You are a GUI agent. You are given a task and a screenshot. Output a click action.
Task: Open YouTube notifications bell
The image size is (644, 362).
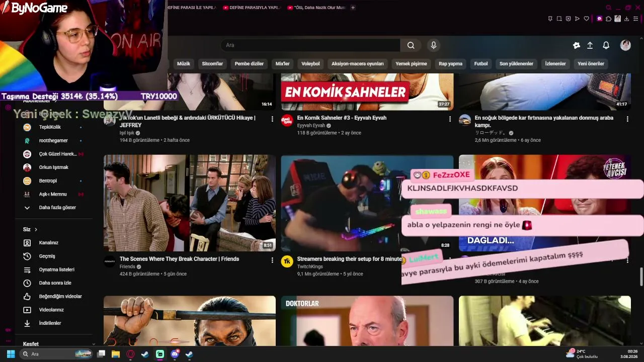(x=606, y=45)
